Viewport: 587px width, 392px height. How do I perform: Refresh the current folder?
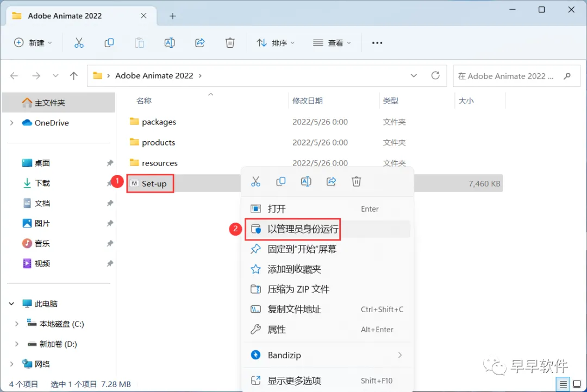435,75
